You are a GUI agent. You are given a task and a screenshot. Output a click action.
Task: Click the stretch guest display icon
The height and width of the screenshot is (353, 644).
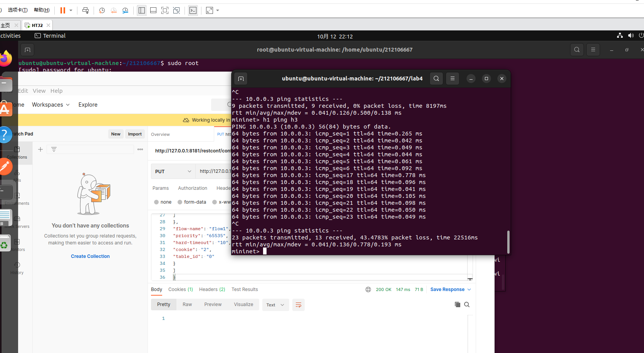[x=210, y=10]
